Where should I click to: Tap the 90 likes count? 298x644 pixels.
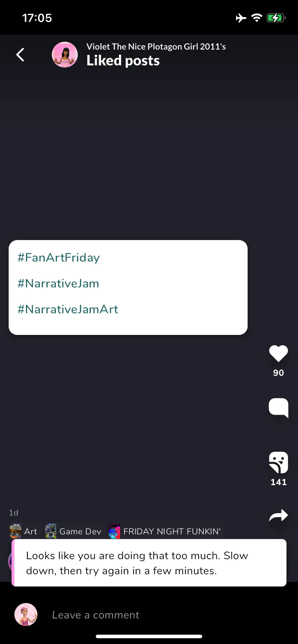coord(279,373)
